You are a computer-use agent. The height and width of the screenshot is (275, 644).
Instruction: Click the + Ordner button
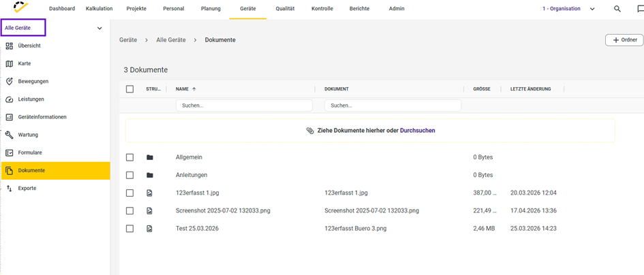click(x=624, y=39)
